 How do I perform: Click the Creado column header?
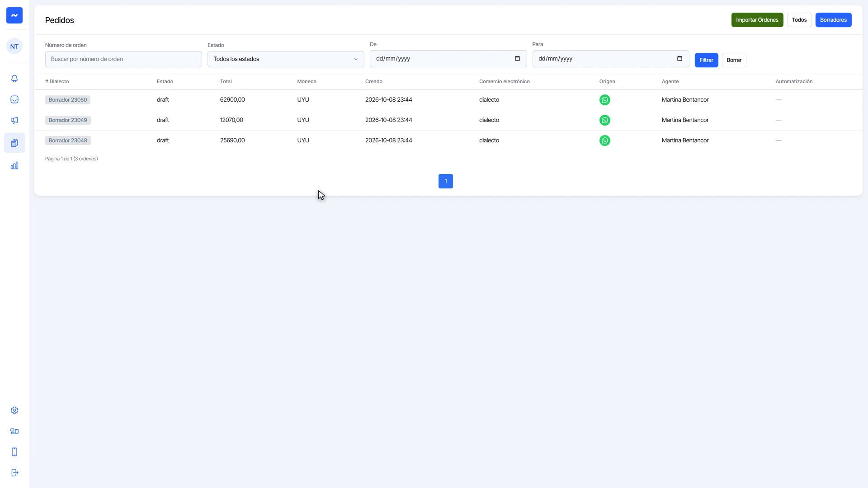pos(374,81)
